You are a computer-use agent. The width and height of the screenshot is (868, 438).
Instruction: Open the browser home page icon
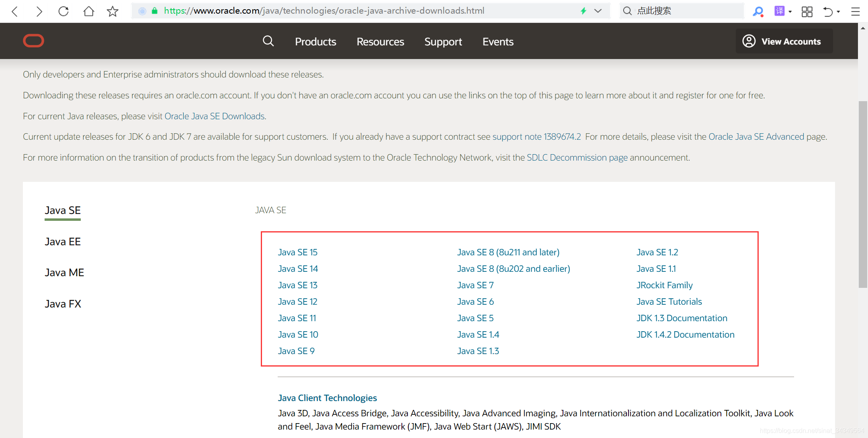[88, 11]
